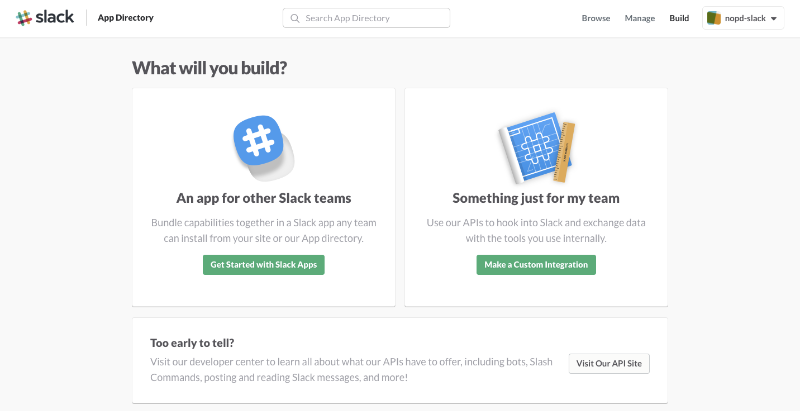Focus the Search App Directory field

point(366,18)
